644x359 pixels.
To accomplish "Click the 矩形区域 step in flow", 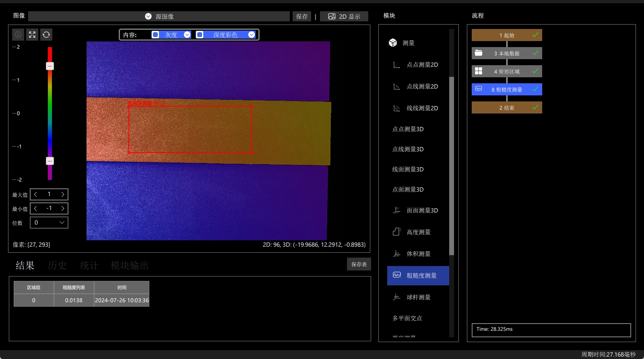I will click(x=507, y=71).
